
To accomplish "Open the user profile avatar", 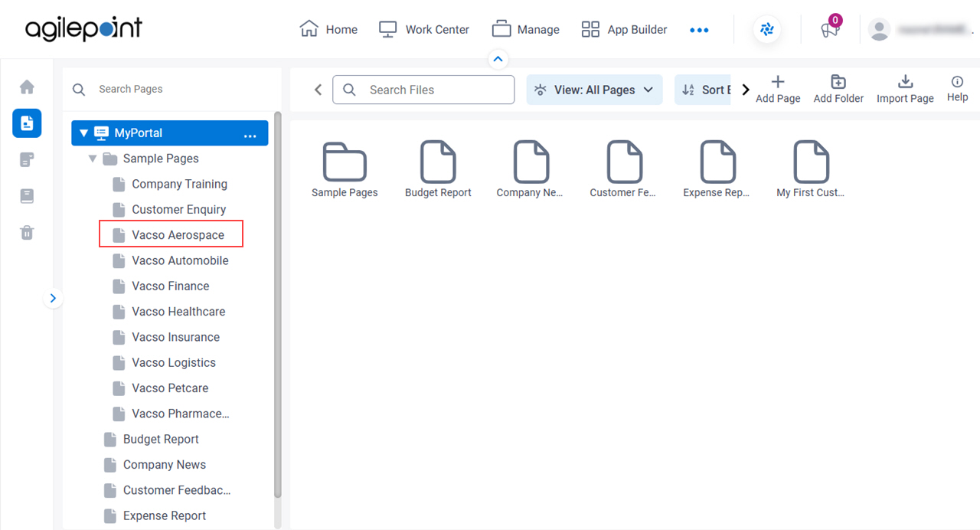I will pos(880,30).
